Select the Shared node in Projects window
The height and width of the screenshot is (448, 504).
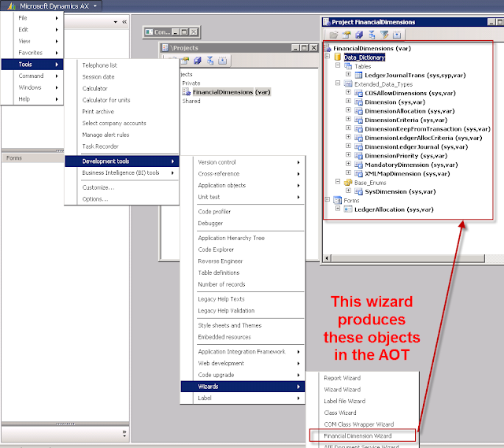point(191,101)
